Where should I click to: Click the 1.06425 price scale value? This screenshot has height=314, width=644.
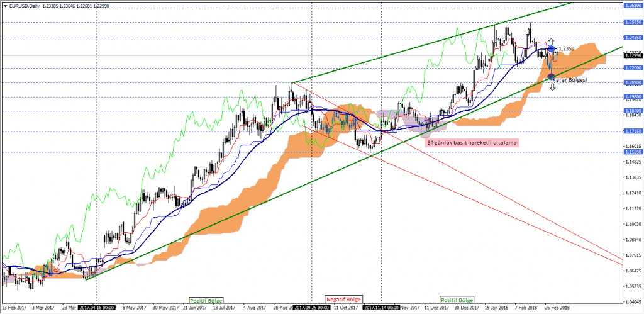(633, 271)
